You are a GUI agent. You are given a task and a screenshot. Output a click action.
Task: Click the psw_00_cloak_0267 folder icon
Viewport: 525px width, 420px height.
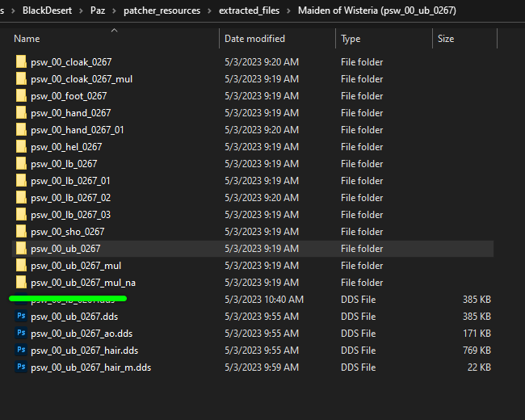click(21, 62)
